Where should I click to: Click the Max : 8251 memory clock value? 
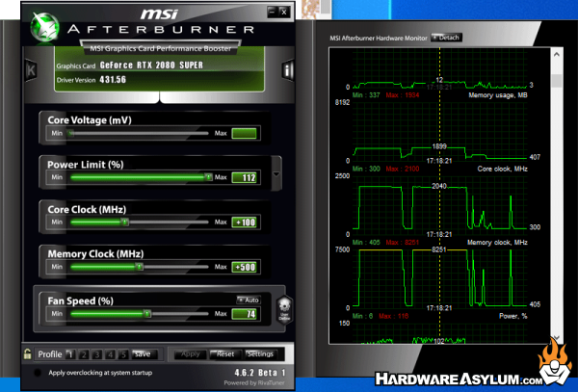click(x=403, y=243)
